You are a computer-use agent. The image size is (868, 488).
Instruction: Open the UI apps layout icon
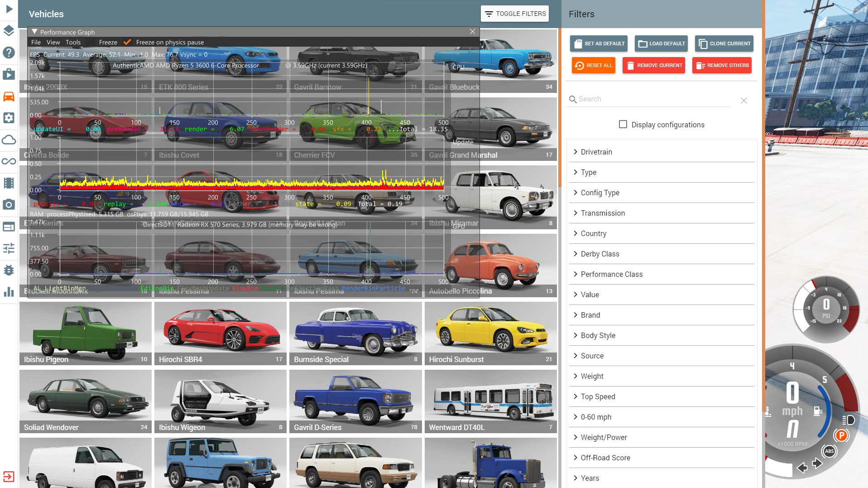tap(9, 227)
